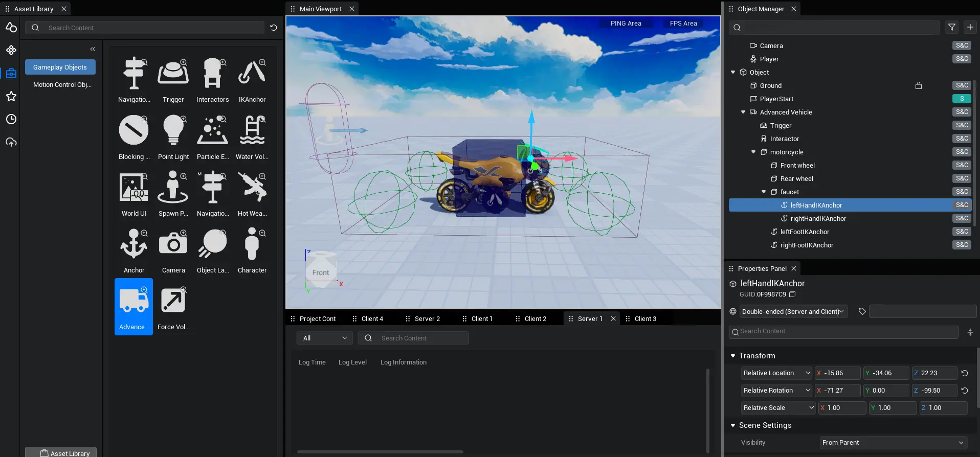This screenshot has height=457, width=980.
Task: Collapse the Advanced Vehicle tree node
Action: pos(743,112)
